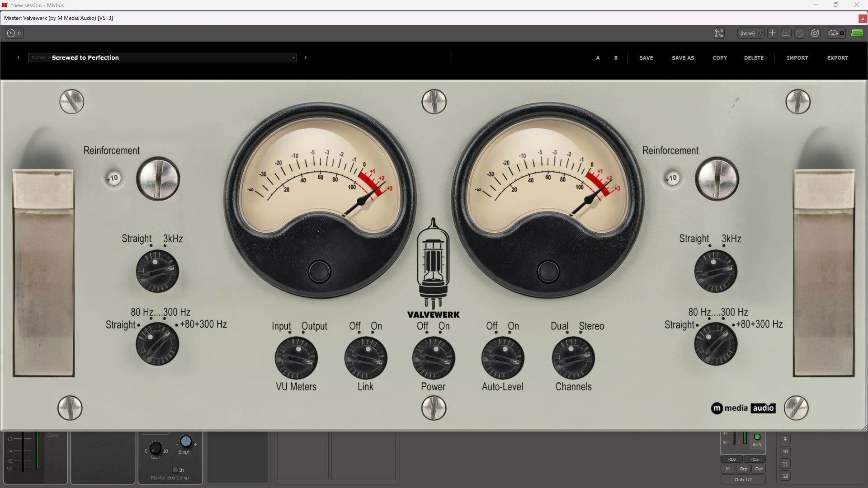Toggle the Link knob
Viewport: 868px width, 488px height.
tap(366, 358)
